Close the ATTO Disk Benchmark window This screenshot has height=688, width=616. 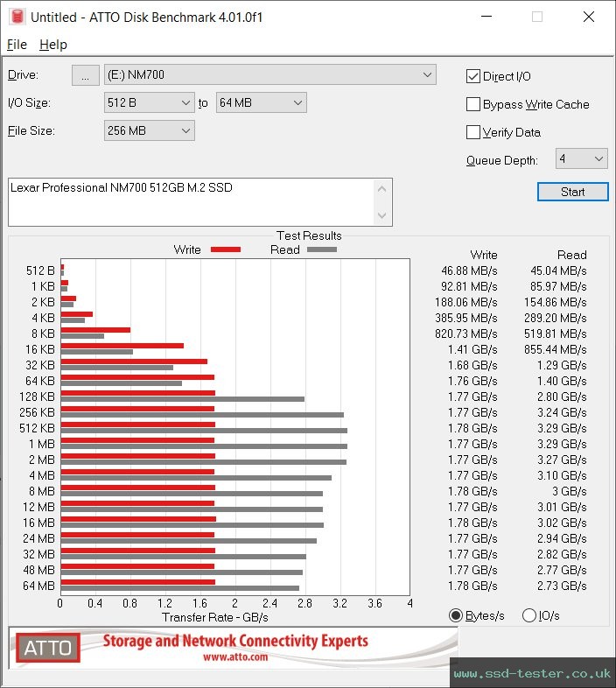tap(588, 17)
